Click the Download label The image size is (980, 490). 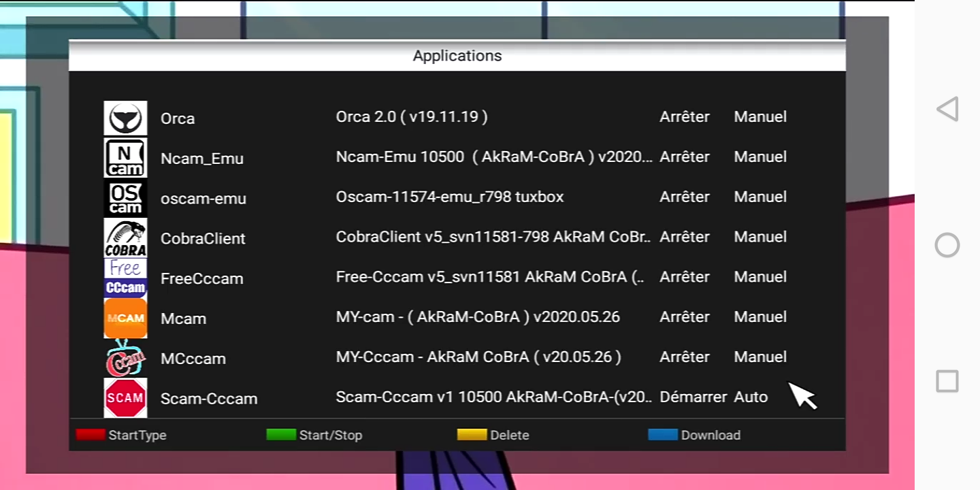coord(710,436)
